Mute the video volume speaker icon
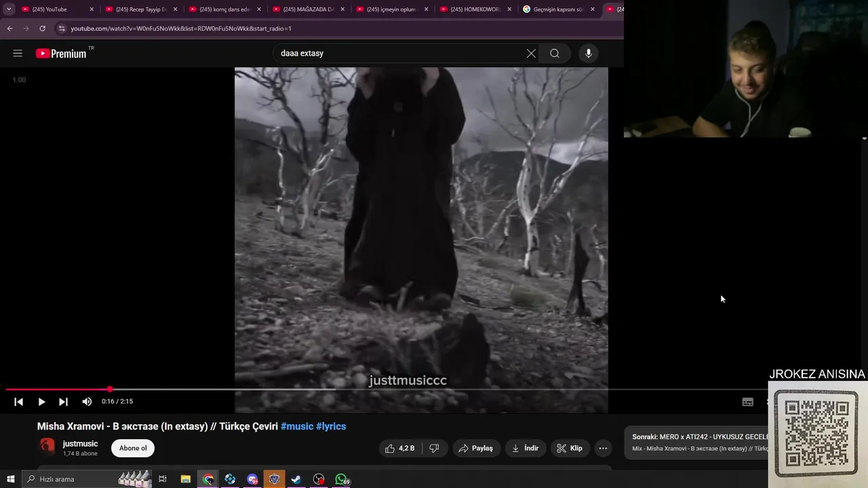 [87, 402]
